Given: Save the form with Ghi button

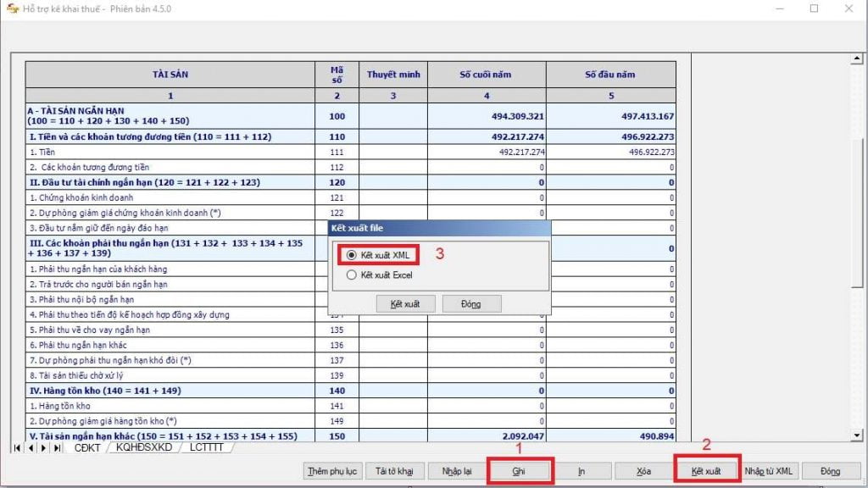Looking at the screenshot, I should 519,471.
